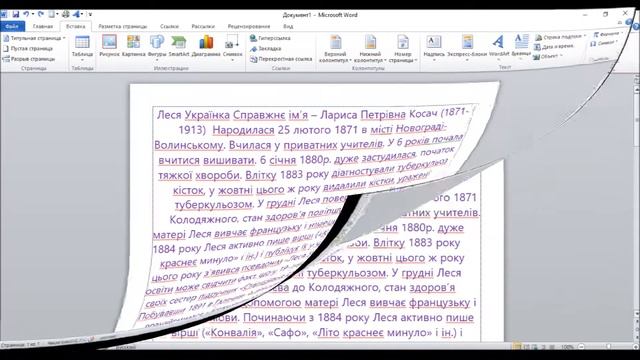Insert a Диаграмма chart
Screen dimensions: 640x360
coord(206,46)
